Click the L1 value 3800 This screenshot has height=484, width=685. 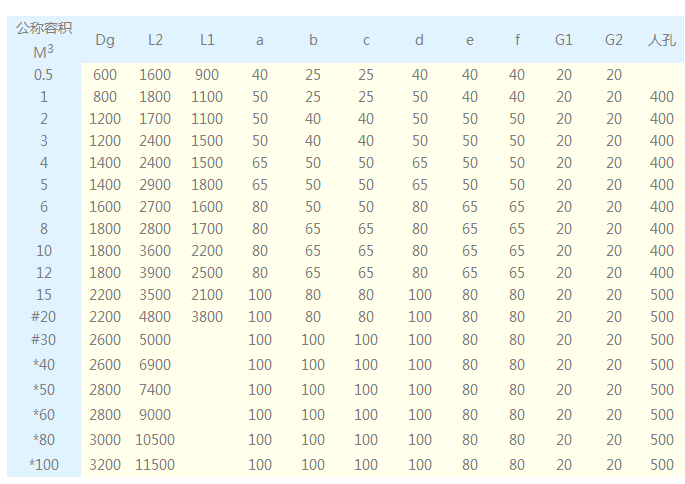point(207,317)
